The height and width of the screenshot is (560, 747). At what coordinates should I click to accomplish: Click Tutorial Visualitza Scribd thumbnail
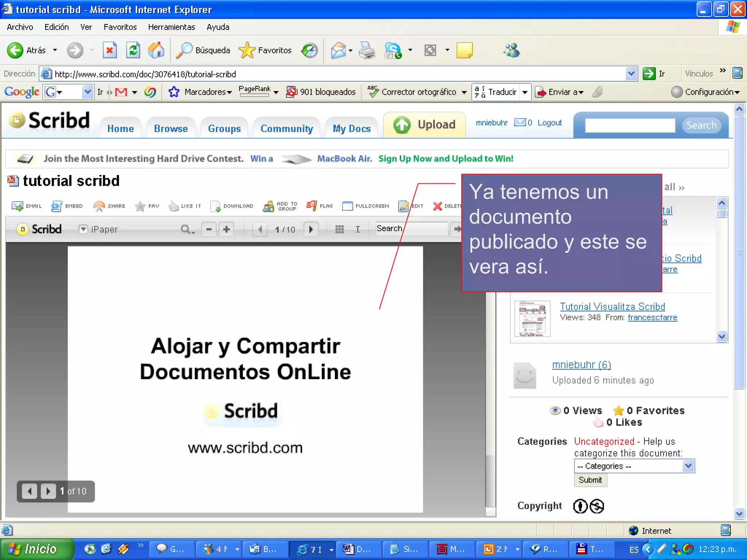pyautogui.click(x=532, y=319)
